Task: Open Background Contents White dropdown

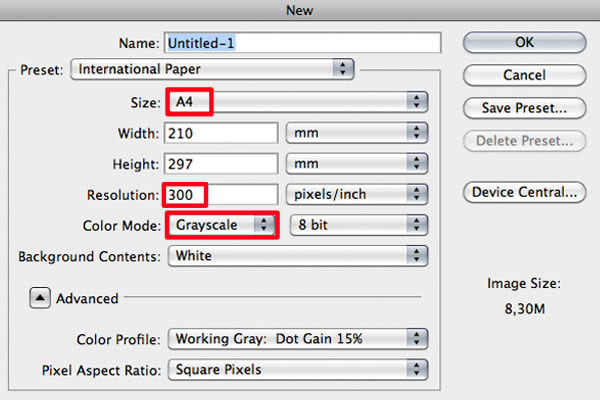Action: [x=298, y=256]
